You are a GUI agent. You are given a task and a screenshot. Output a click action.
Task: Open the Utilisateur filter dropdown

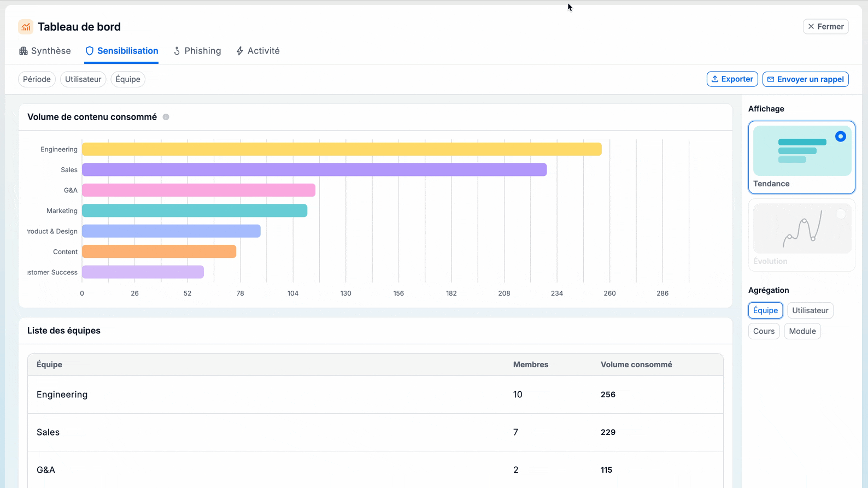[83, 79]
